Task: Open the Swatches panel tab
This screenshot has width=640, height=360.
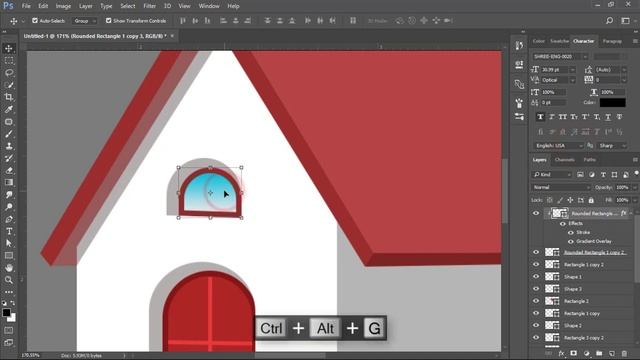Action: tap(559, 41)
